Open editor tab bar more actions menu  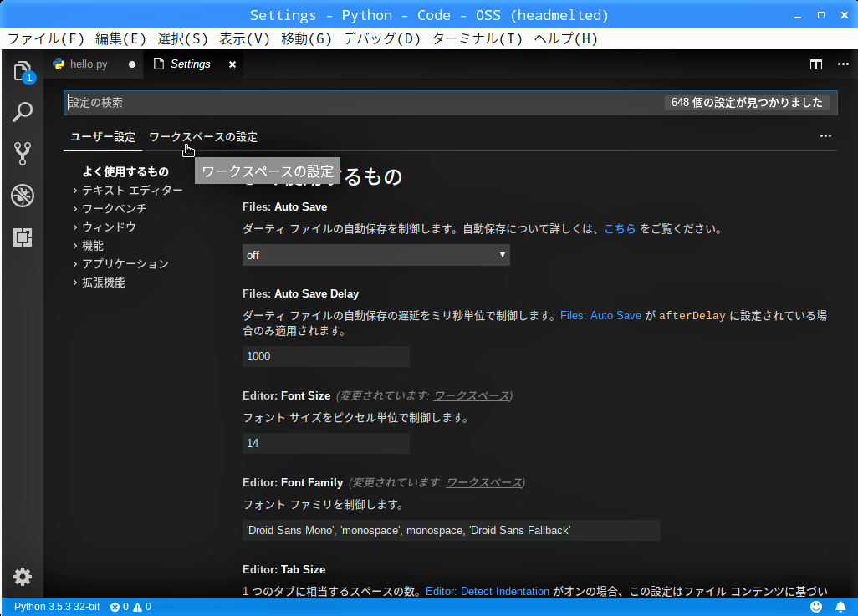[x=843, y=64]
